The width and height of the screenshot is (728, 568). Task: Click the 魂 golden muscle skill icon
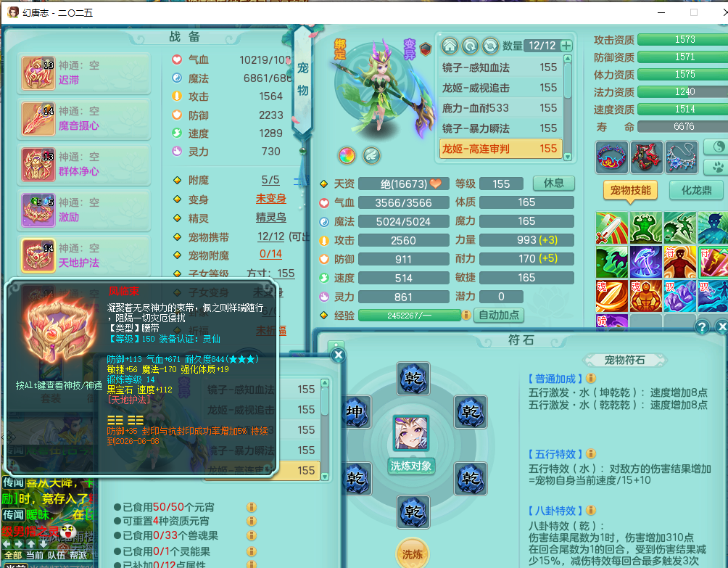[646, 296]
